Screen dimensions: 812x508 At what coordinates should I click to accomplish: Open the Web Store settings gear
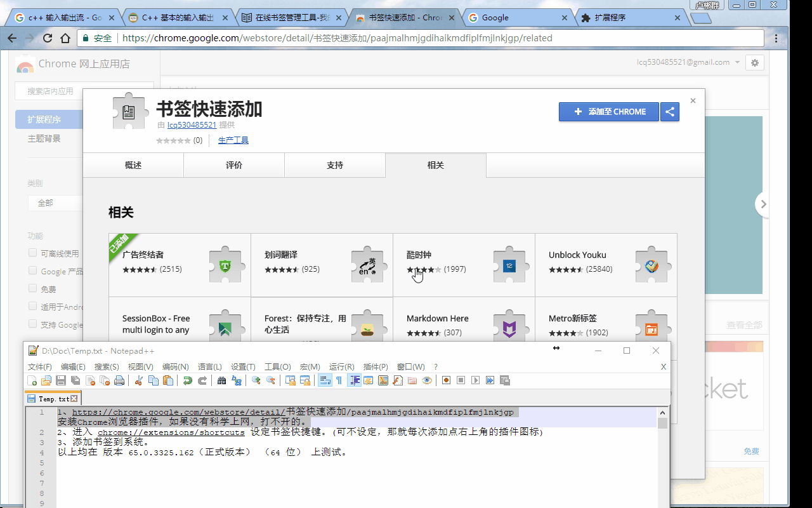tap(754, 62)
